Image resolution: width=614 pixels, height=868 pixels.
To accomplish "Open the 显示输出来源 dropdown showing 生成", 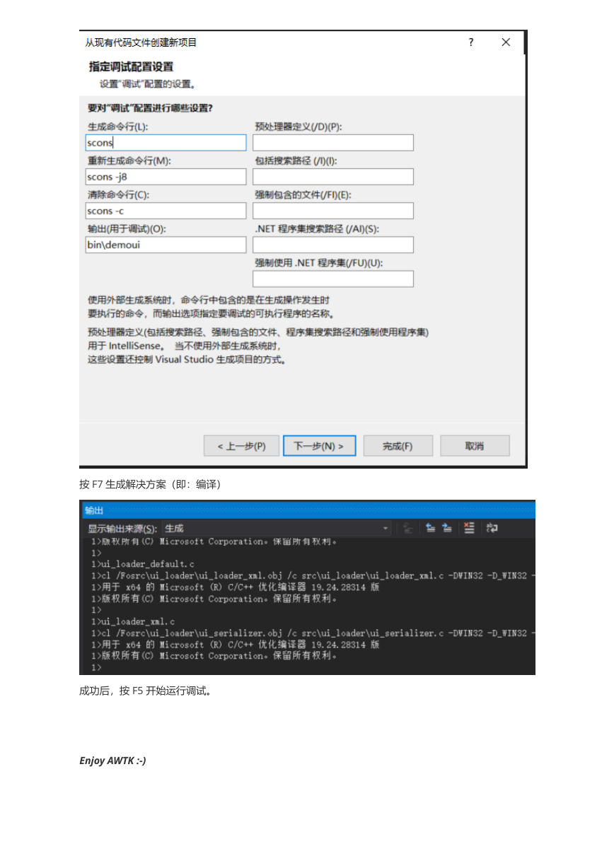I will pyautogui.click(x=277, y=528).
